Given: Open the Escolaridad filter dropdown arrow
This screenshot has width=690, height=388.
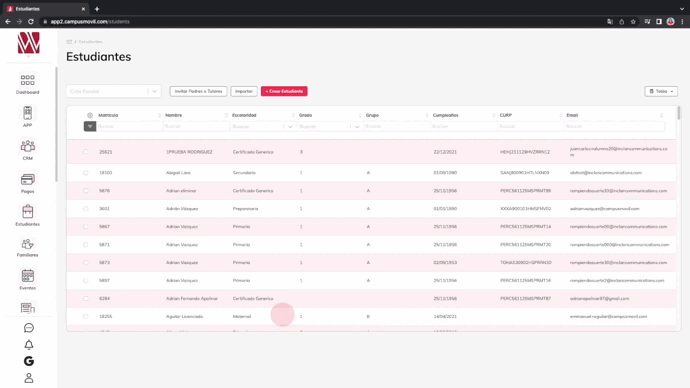Looking at the screenshot, I should click(x=290, y=127).
